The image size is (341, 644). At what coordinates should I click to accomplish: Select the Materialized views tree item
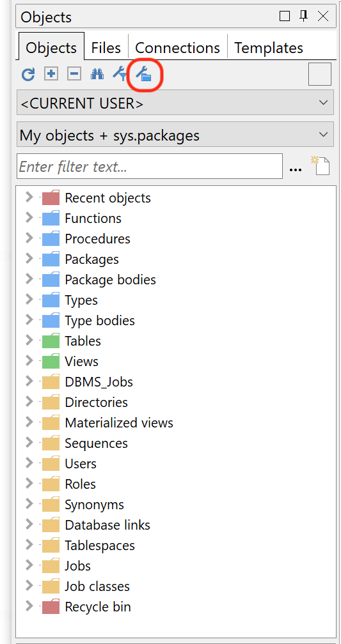tap(119, 423)
